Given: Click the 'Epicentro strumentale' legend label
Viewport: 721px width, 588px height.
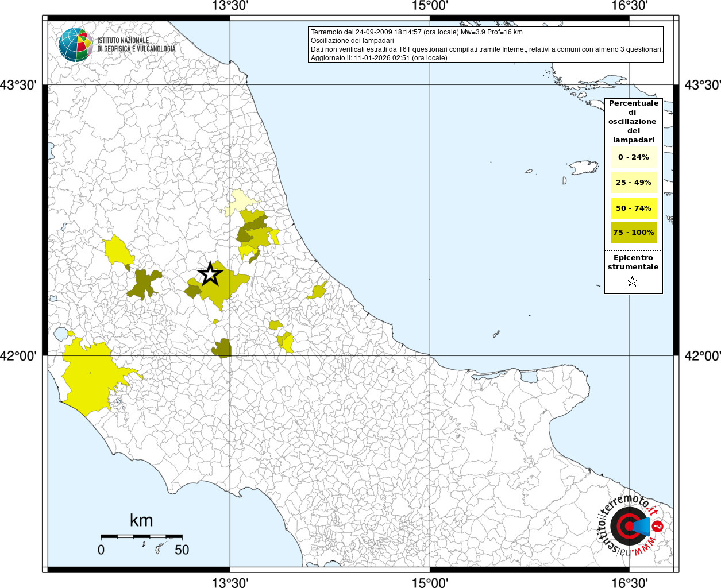Looking at the screenshot, I should coord(633,262).
